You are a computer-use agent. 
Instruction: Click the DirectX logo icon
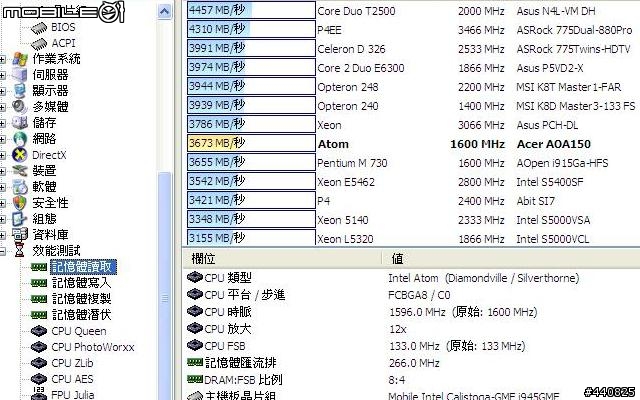(x=20, y=155)
